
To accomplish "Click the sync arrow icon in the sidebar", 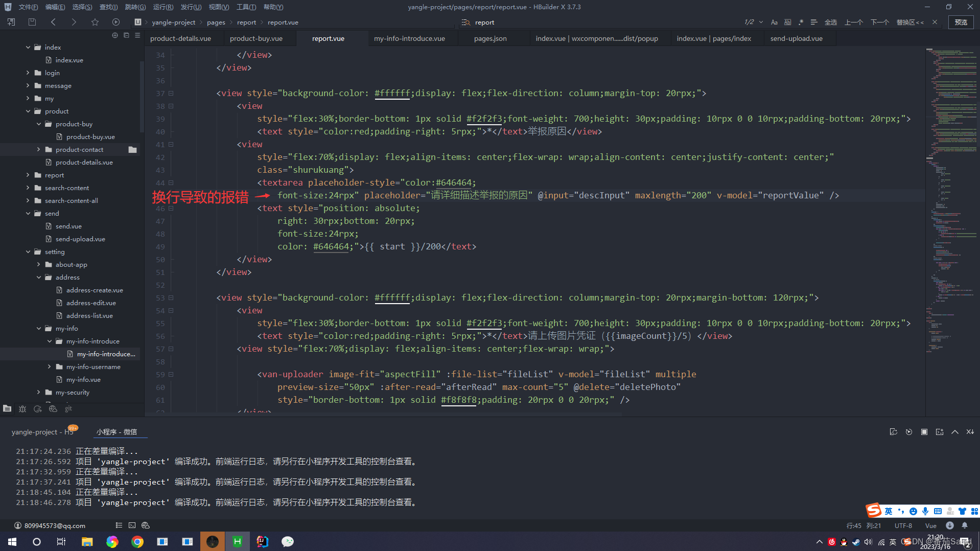I will pyautogui.click(x=38, y=409).
